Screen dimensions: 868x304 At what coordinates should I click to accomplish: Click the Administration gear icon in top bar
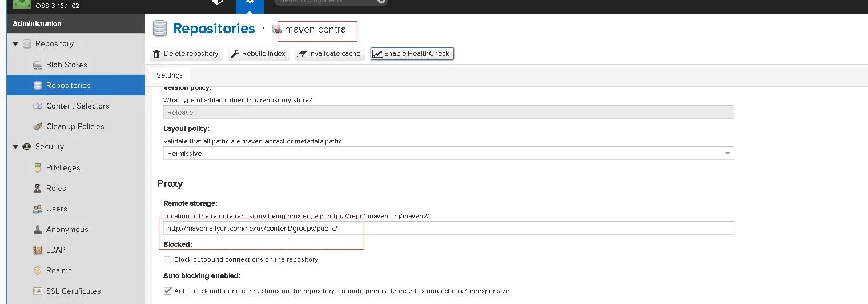coord(250,2)
